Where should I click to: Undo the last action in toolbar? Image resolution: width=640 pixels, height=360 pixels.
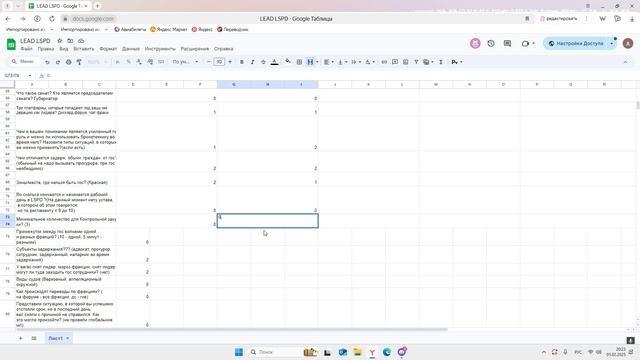(x=47, y=62)
